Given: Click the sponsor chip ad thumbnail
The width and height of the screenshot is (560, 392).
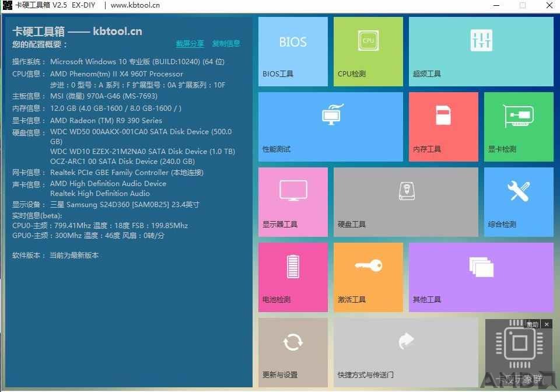Looking at the screenshot, I should point(519,353).
